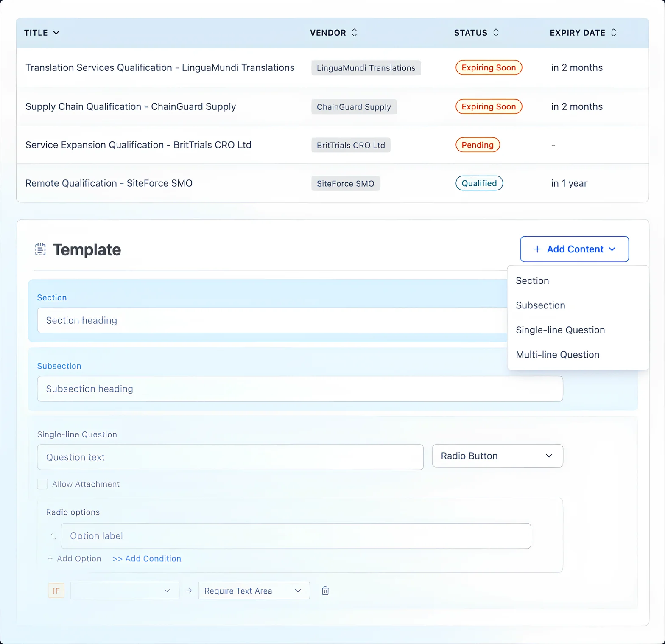The width and height of the screenshot is (665, 644).
Task: Click the Add Condition link
Action: point(147,559)
